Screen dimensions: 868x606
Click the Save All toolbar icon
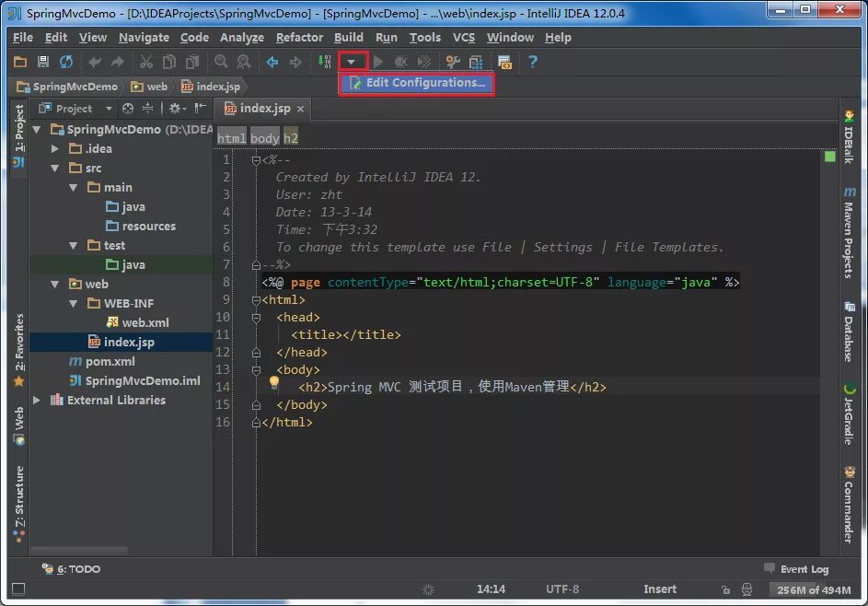pos(42,62)
